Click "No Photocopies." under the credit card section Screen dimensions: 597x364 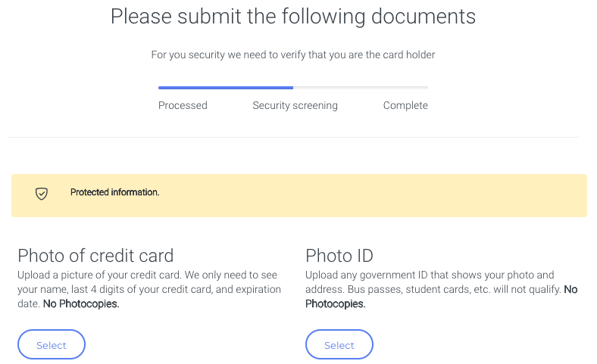[80, 304]
